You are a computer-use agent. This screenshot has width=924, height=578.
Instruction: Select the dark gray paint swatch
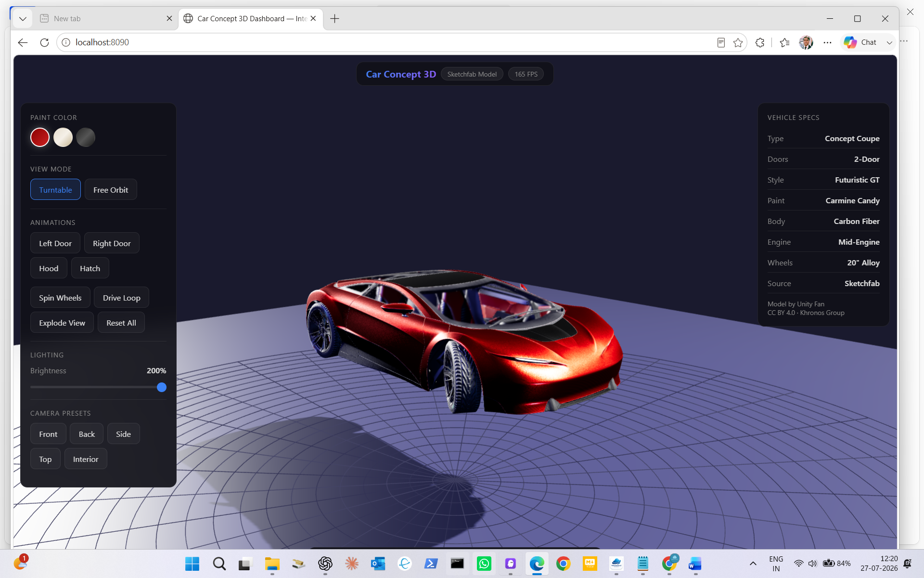pyautogui.click(x=86, y=137)
